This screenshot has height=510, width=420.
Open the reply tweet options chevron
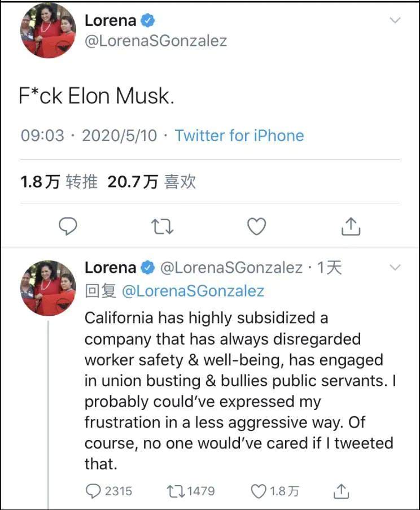pyautogui.click(x=395, y=267)
